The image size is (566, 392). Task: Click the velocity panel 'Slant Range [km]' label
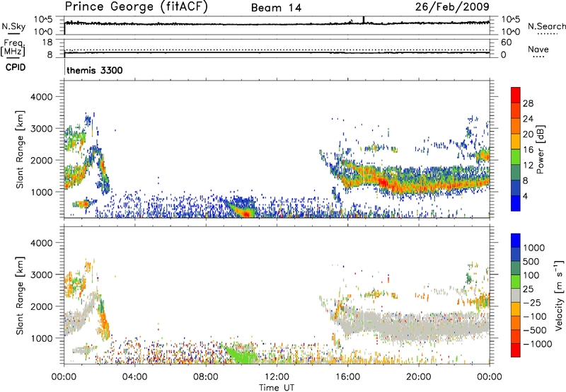tap(20, 296)
